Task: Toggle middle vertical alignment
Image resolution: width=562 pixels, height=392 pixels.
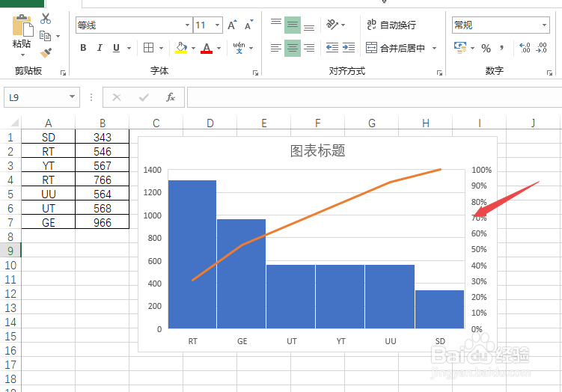Action: tap(293, 25)
